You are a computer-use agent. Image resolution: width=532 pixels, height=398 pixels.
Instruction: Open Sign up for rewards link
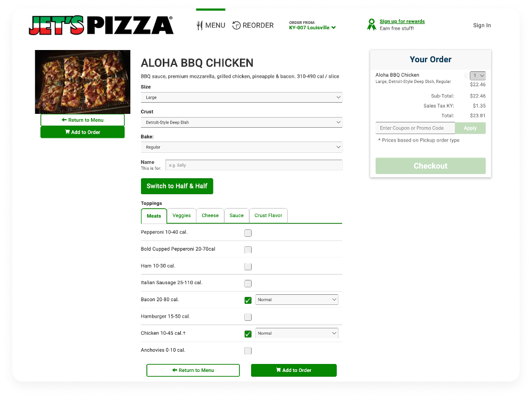[402, 21]
